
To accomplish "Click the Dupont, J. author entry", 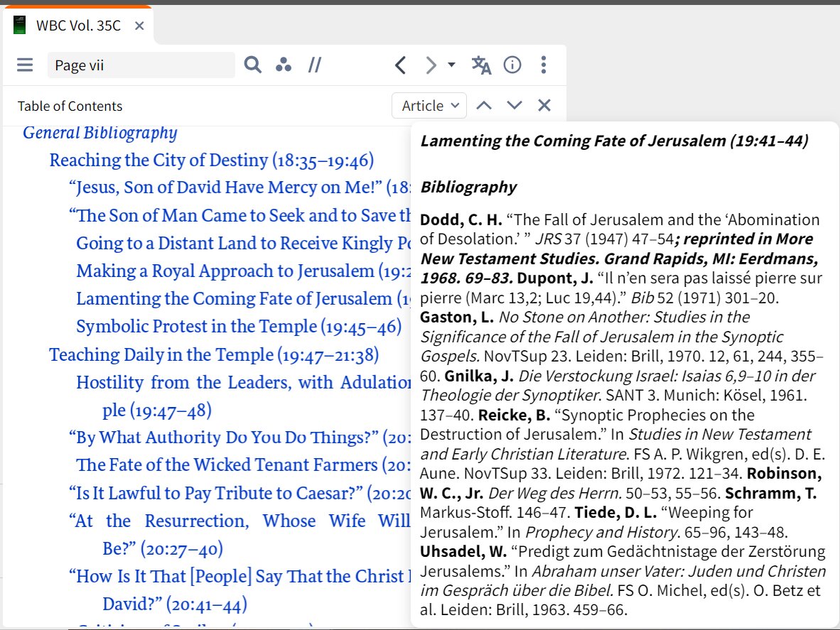I will [x=555, y=278].
